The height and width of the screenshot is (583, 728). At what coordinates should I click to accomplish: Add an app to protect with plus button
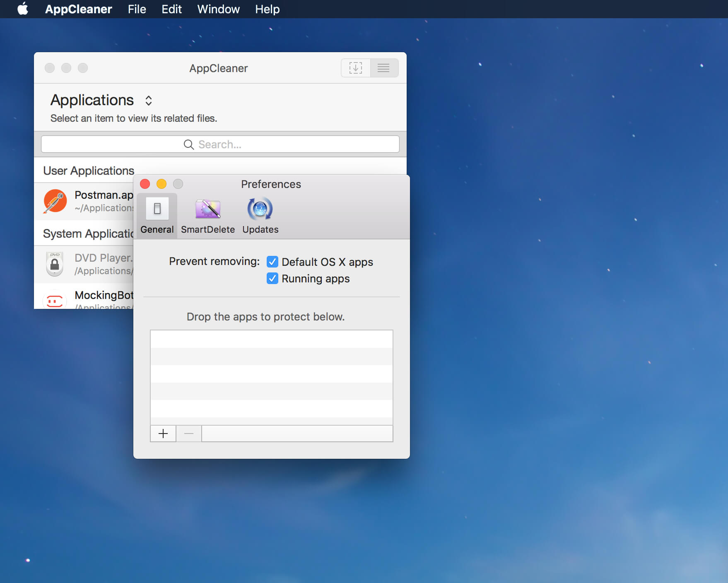click(x=163, y=434)
